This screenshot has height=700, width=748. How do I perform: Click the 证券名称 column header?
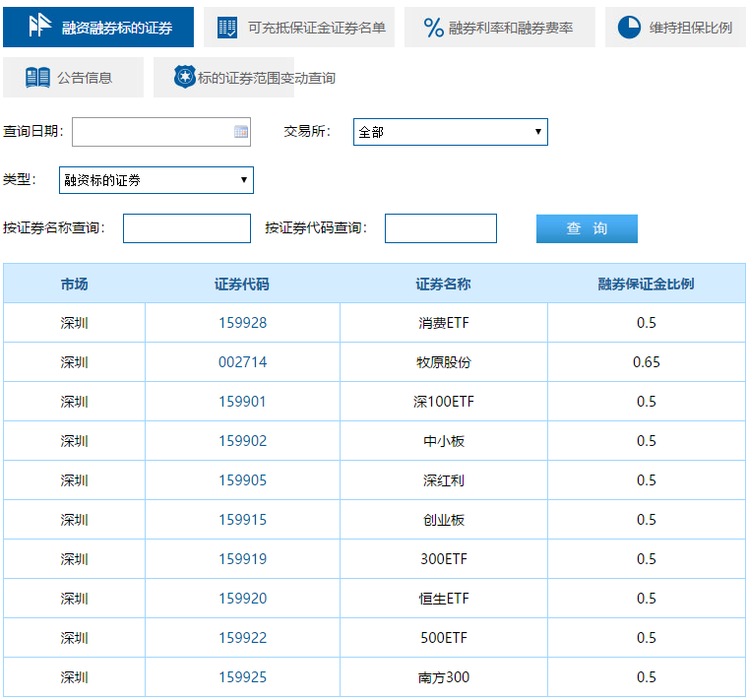click(444, 284)
